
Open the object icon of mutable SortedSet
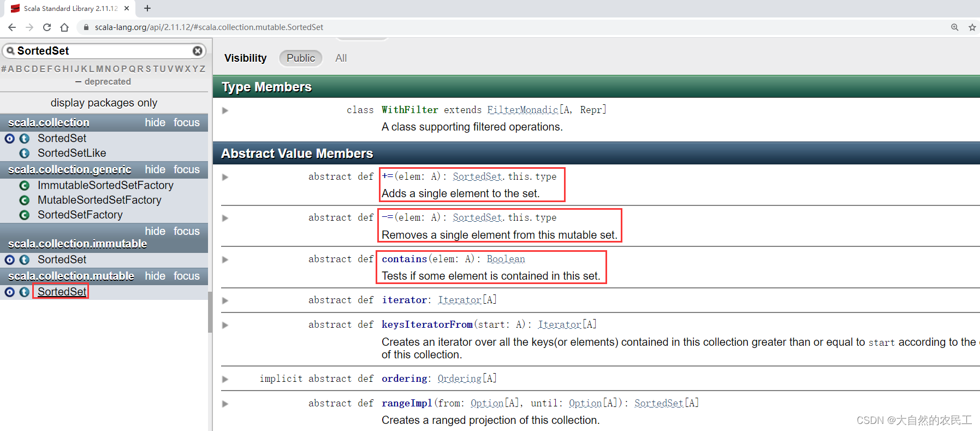click(x=10, y=292)
